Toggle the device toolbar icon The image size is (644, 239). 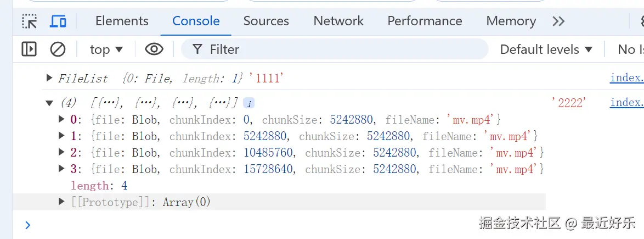pyautogui.click(x=58, y=21)
